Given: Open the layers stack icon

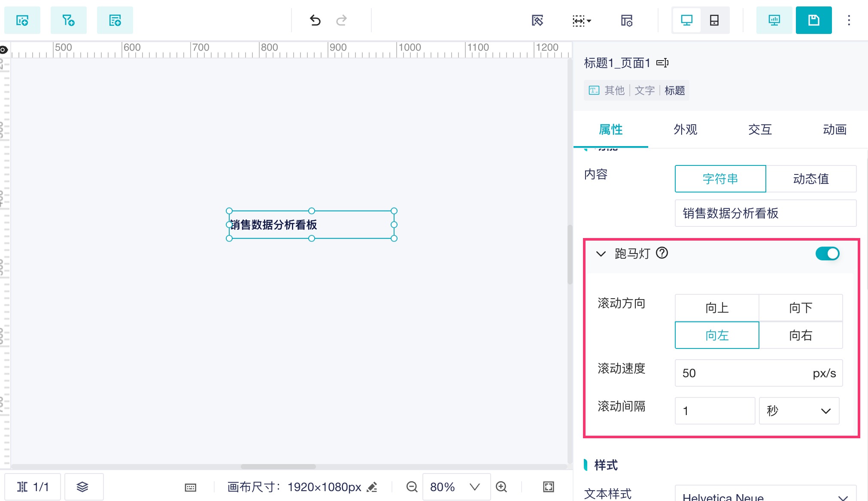Looking at the screenshot, I should (x=82, y=487).
